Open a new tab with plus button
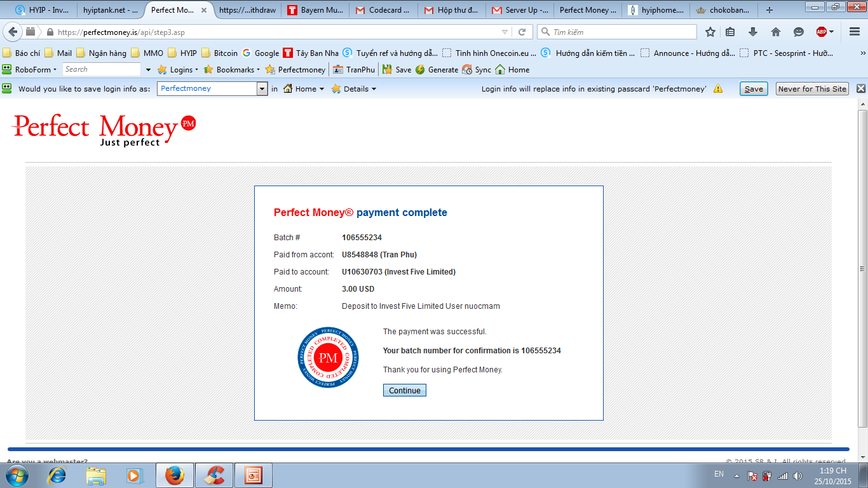The image size is (868, 488). [770, 10]
